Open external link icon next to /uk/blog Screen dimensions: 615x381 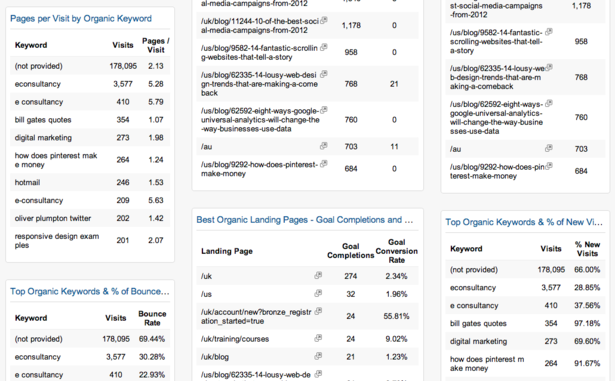tap(318, 356)
